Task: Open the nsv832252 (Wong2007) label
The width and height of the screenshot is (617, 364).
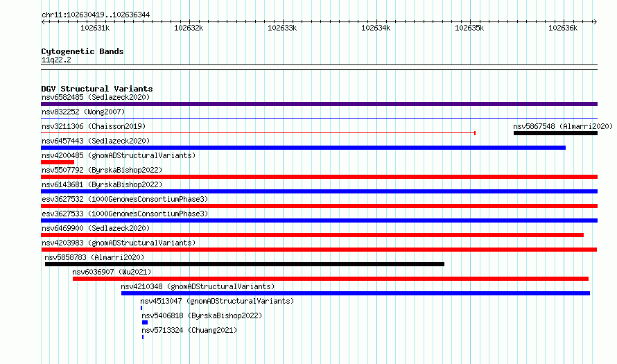Action: 83,112
